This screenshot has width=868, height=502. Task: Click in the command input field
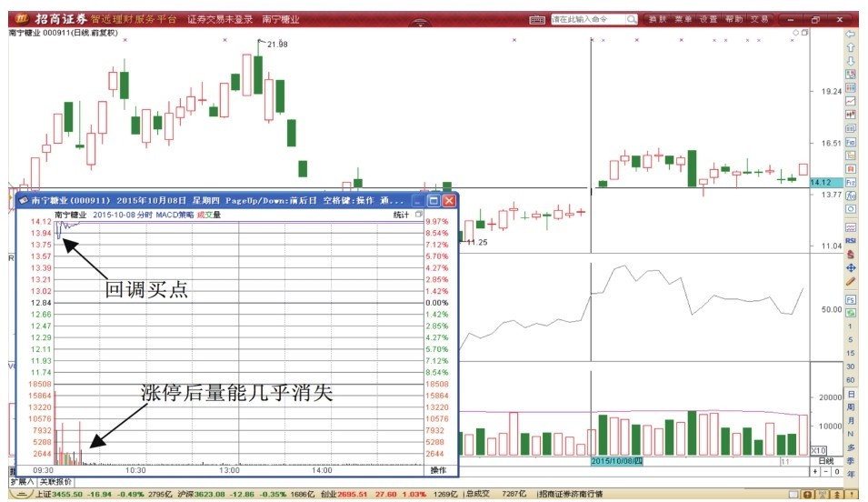pyautogui.click(x=588, y=19)
